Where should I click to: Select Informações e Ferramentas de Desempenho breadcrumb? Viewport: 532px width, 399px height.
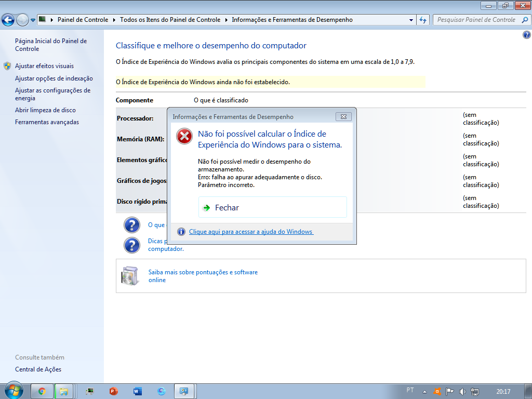tap(292, 20)
